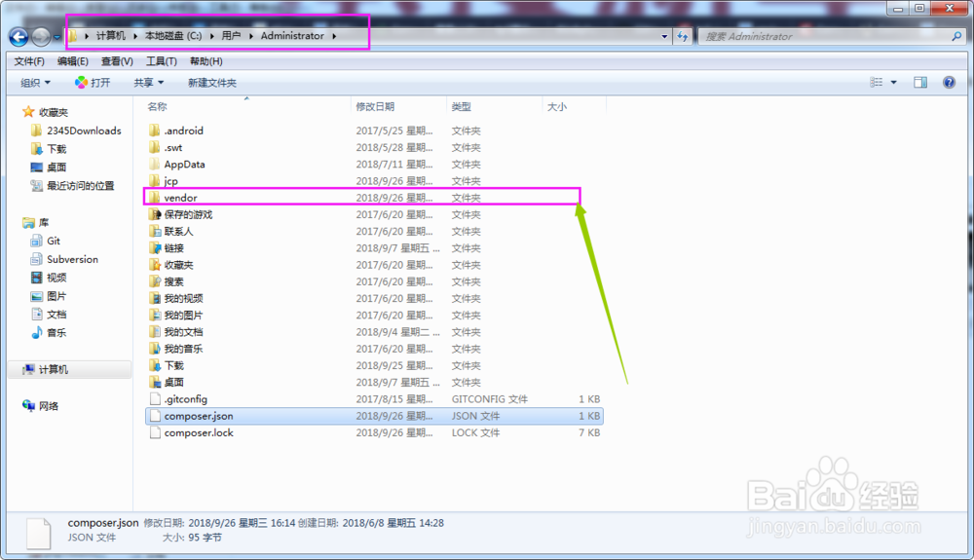Select 库 in the navigation pane

[x=44, y=222]
